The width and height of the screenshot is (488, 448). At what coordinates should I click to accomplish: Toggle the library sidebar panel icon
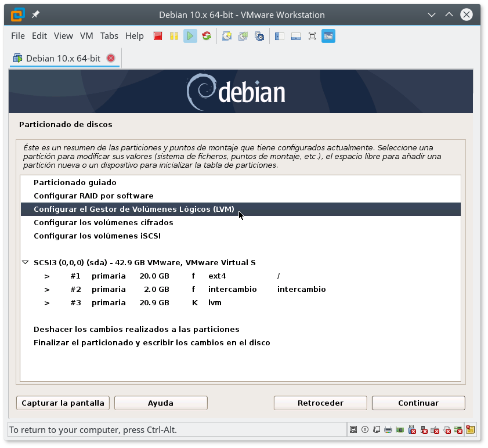click(x=280, y=36)
